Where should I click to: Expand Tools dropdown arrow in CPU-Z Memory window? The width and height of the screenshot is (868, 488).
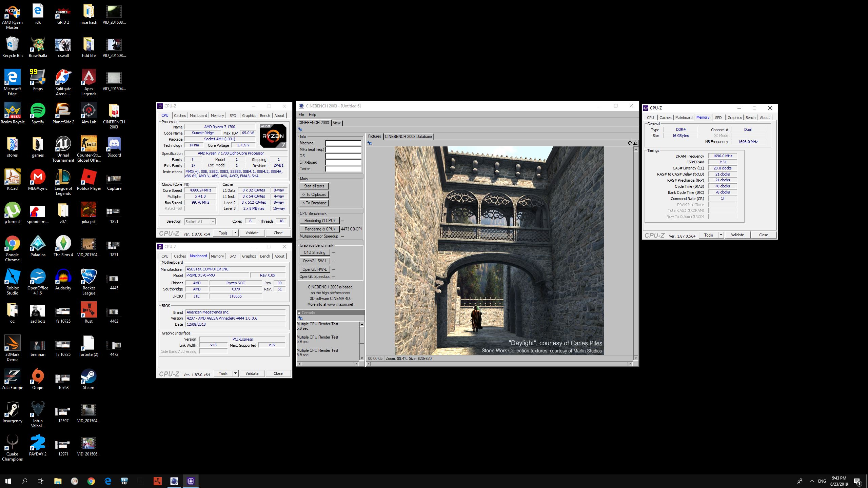click(721, 235)
